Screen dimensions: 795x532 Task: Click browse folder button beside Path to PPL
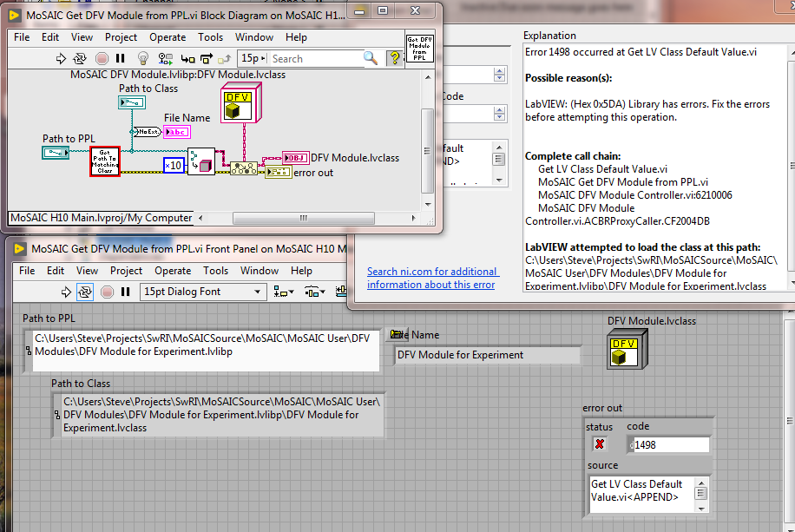[398, 334]
